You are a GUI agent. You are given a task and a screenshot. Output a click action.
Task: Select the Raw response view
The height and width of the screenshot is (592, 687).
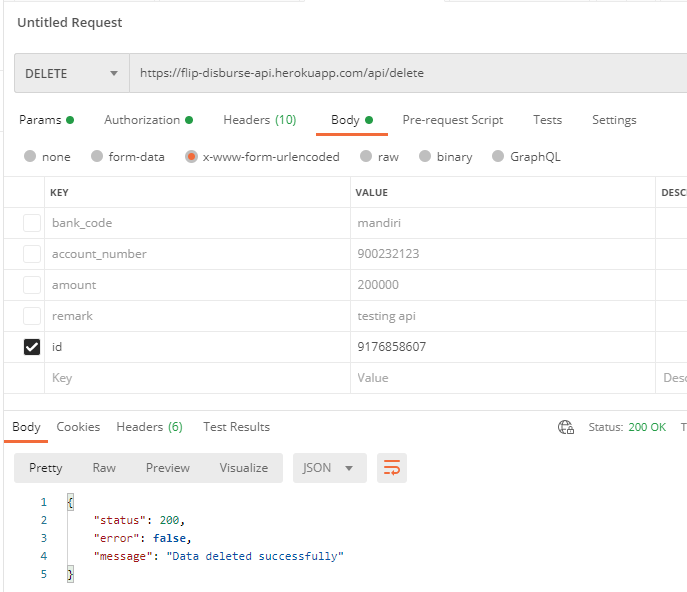coord(104,468)
